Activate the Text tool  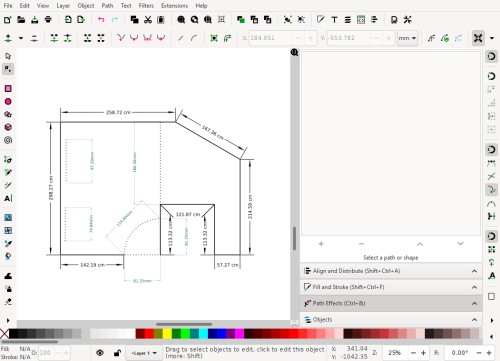8,199
